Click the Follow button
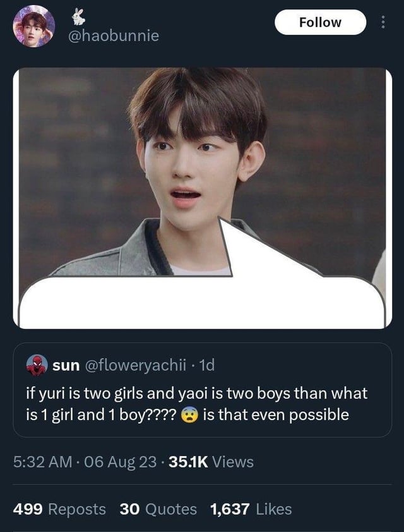The height and width of the screenshot is (532, 404). click(320, 22)
